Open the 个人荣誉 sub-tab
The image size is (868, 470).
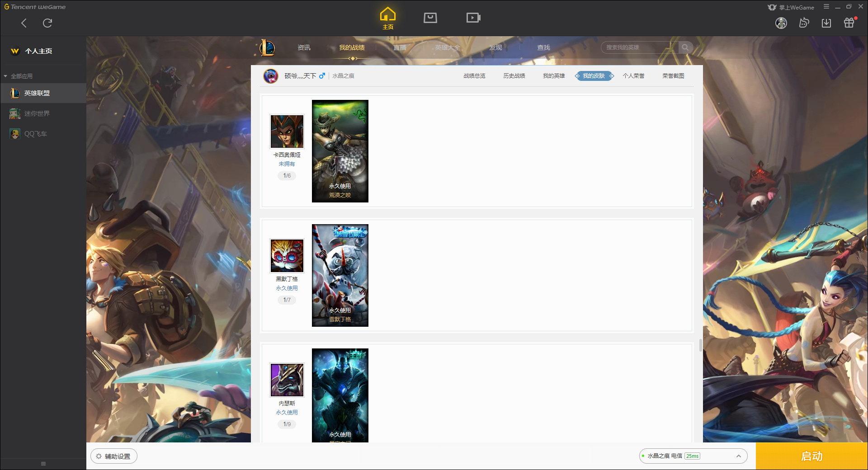633,76
